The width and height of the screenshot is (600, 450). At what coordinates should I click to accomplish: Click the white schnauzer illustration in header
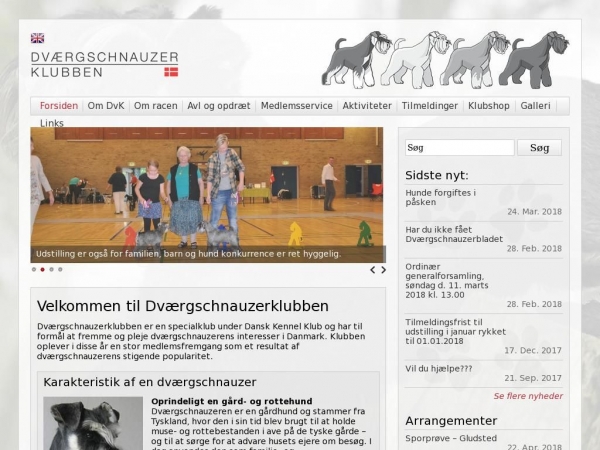click(415, 60)
